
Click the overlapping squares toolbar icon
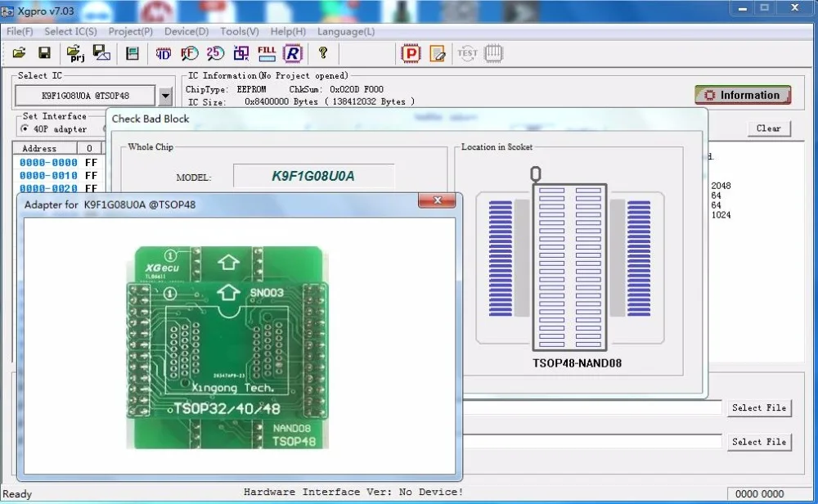click(241, 53)
